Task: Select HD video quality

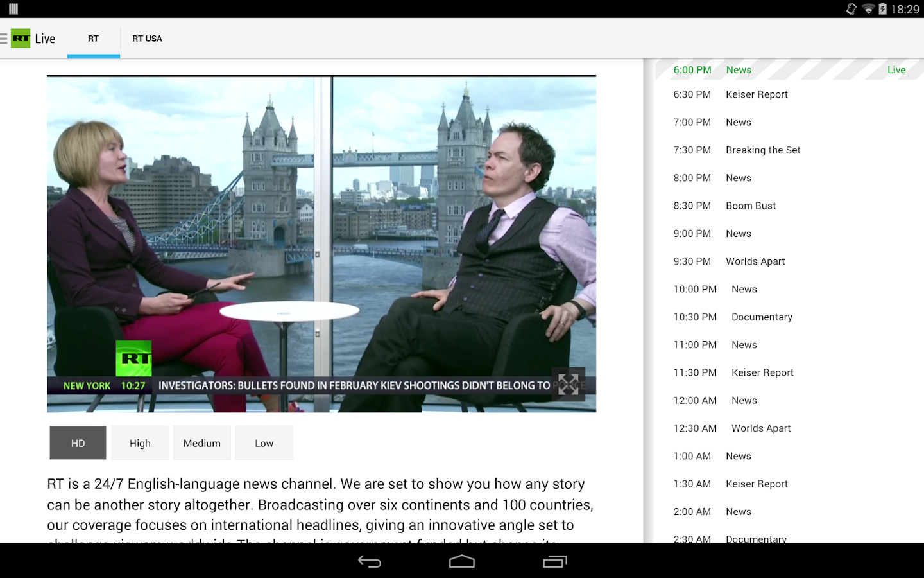Action: click(78, 443)
